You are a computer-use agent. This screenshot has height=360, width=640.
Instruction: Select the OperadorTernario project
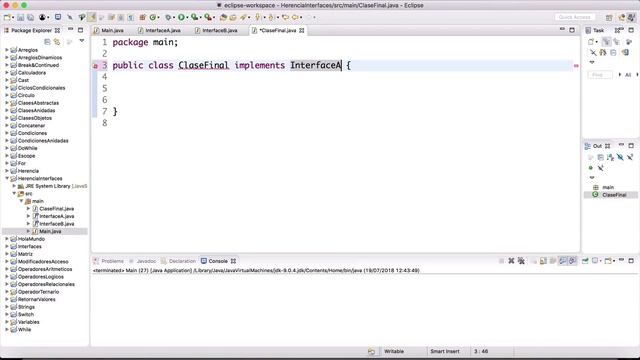pyautogui.click(x=38, y=292)
